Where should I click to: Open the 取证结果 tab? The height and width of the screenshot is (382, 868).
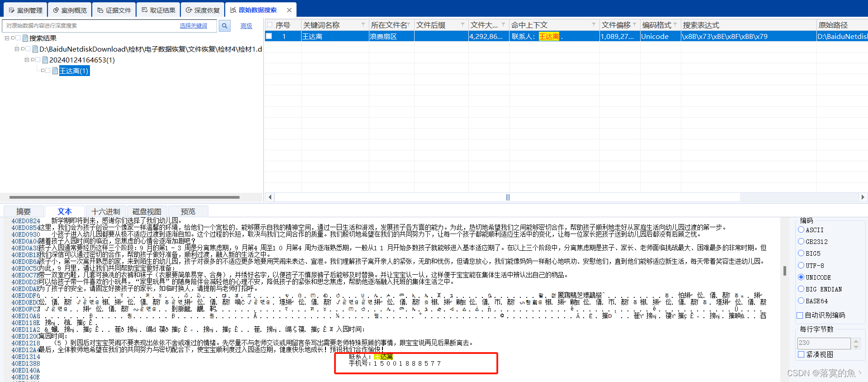(158, 10)
